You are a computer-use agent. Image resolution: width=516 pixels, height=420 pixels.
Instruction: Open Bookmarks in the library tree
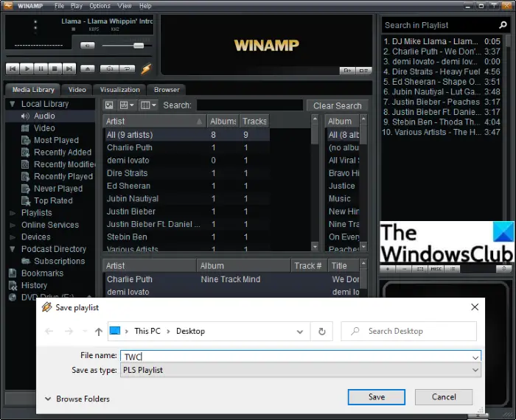tap(42, 273)
